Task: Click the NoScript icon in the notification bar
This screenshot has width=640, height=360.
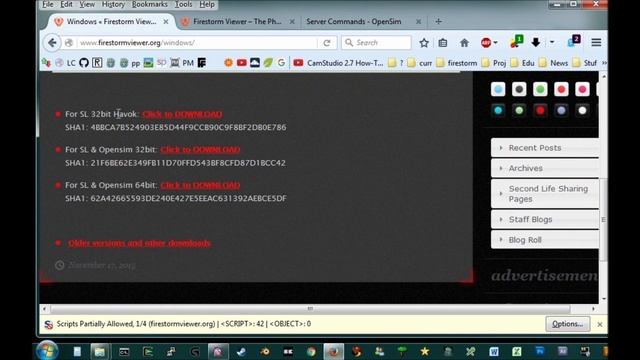Action: [x=49, y=324]
